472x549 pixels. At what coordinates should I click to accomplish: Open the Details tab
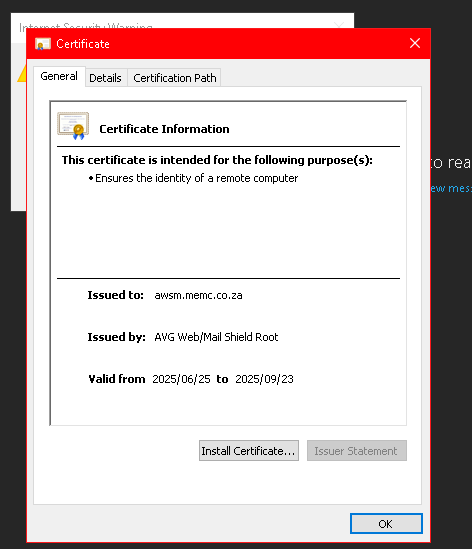point(105,78)
